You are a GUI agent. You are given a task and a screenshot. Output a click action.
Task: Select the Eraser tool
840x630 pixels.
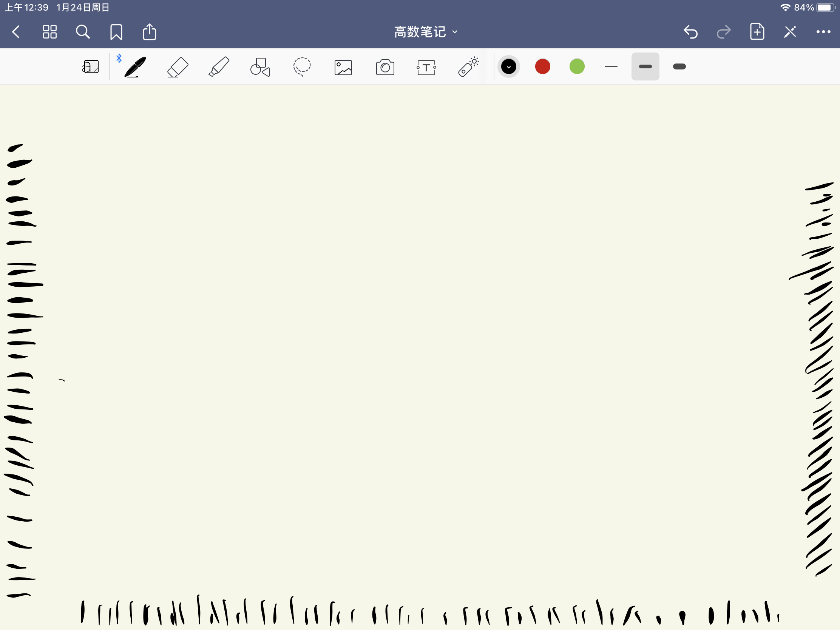178,67
